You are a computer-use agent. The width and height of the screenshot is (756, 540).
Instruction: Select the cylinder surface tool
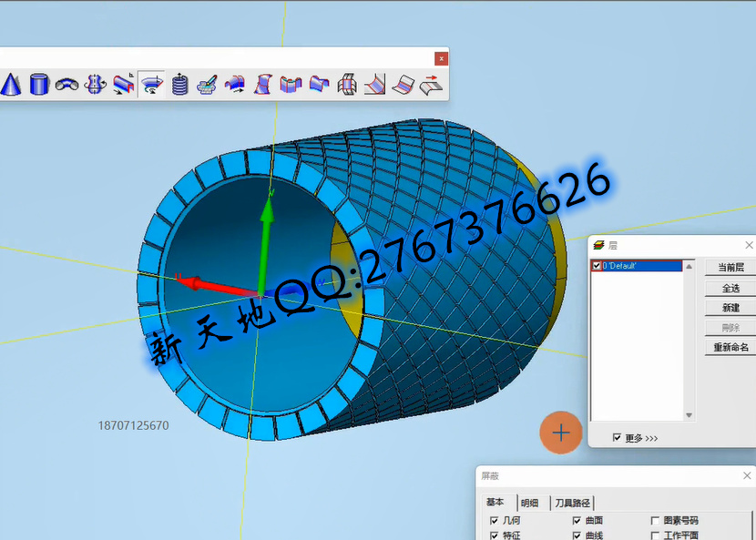[x=38, y=85]
